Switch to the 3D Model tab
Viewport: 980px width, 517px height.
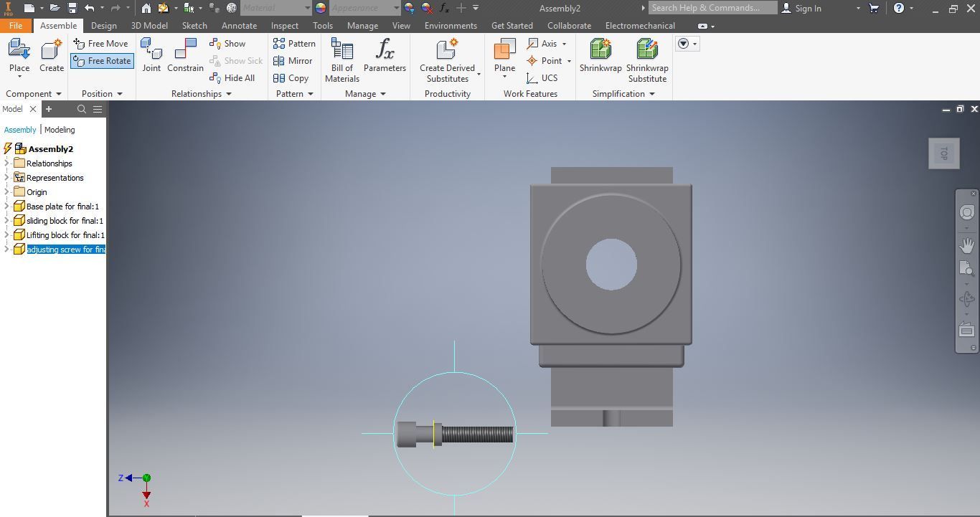point(149,25)
